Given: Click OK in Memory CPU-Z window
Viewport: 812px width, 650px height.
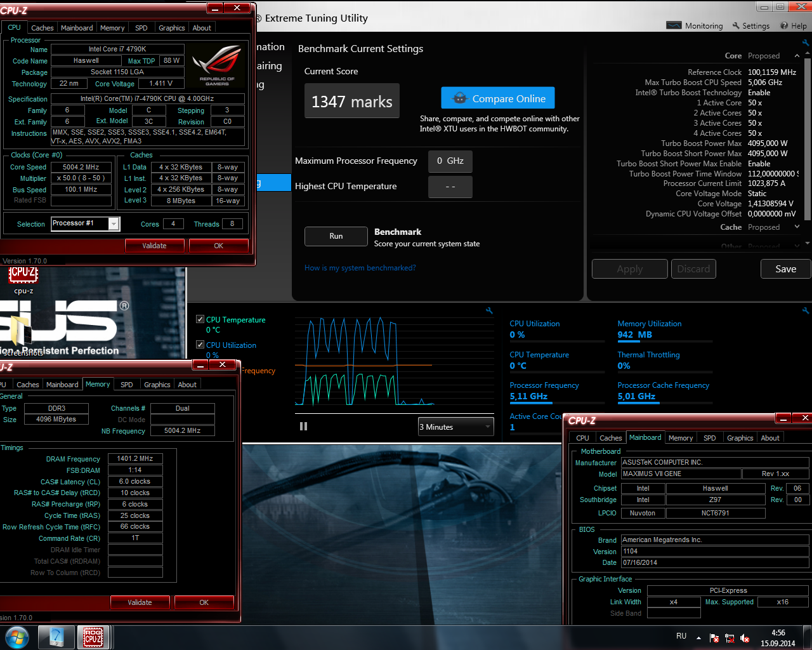Looking at the screenshot, I should coord(204,602).
